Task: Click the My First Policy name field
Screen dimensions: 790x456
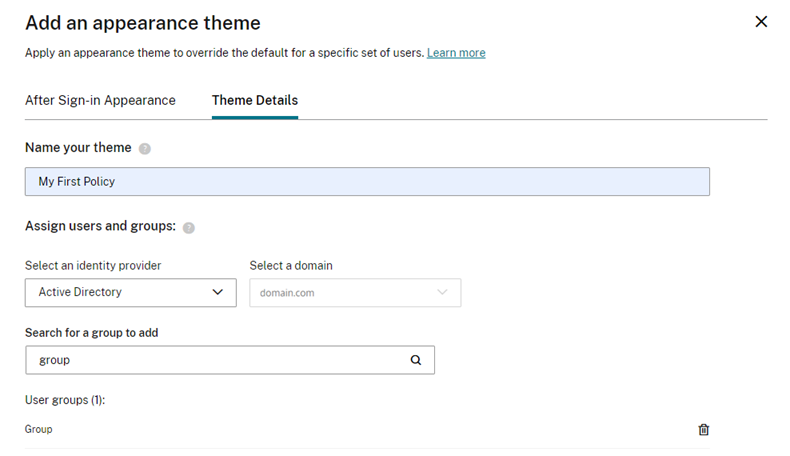Action: point(367,181)
